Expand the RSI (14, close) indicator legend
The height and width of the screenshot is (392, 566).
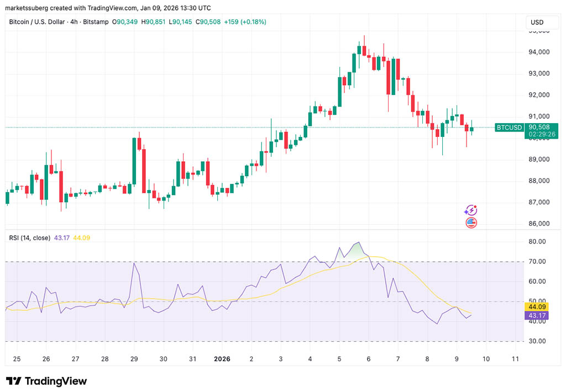[x=29, y=238]
